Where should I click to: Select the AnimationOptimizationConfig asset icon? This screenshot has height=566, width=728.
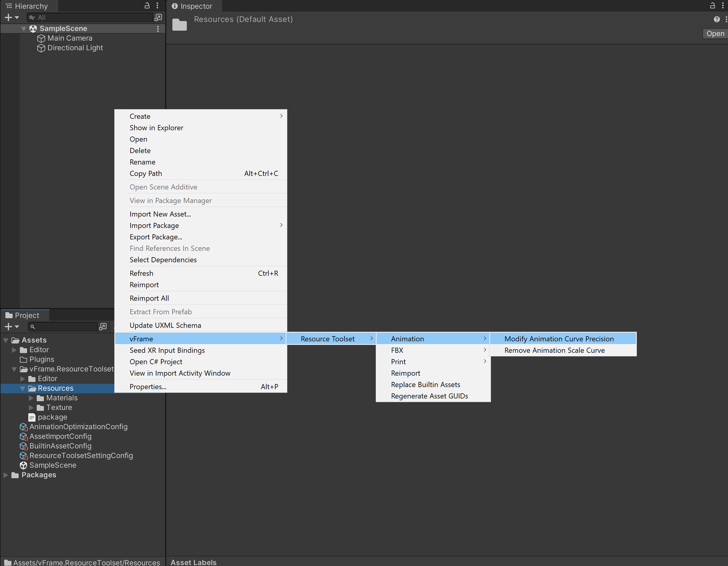23,427
